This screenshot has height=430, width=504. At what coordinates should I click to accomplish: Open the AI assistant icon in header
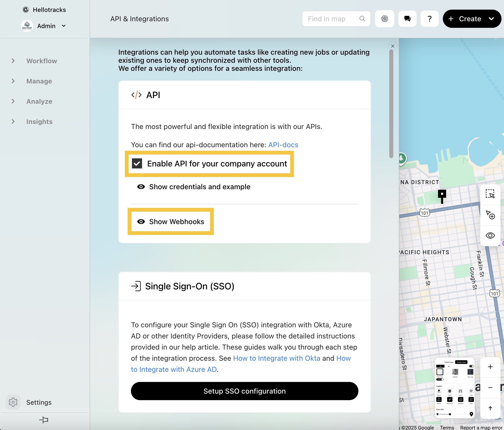coord(384,19)
